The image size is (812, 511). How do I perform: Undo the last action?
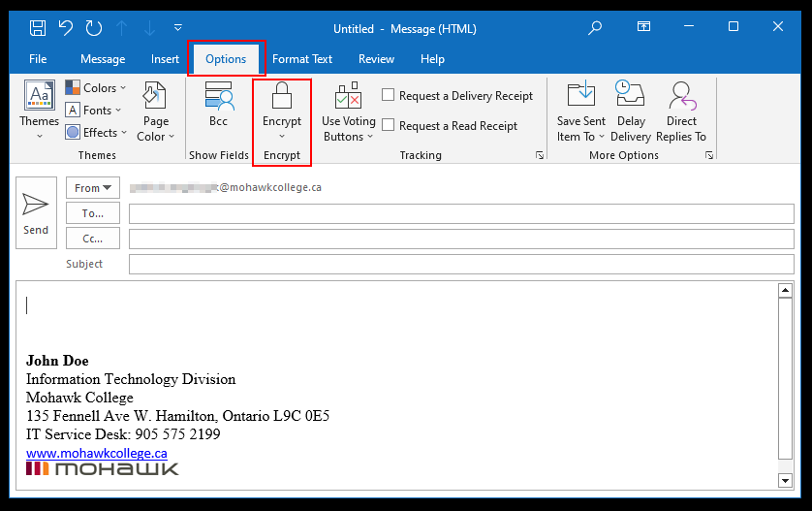click(x=66, y=28)
